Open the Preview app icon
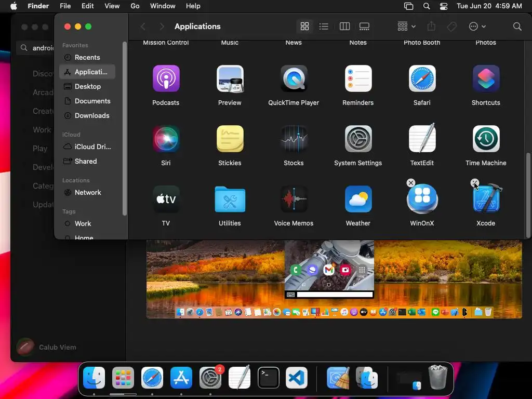Viewport: 532px width, 399px height. [x=230, y=79]
